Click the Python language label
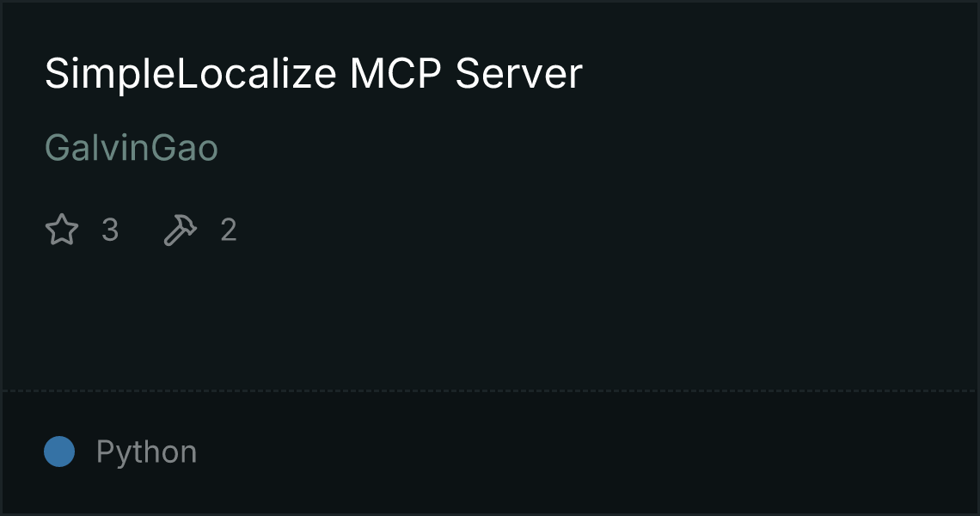Viewport: 980px width, 516px height. pos(146,452)
